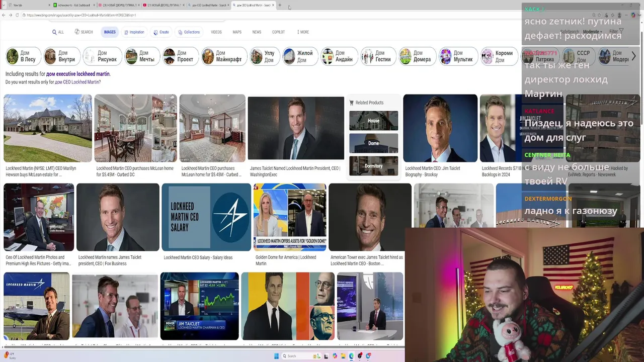Open the SEARCH tab in Bing

84,32
